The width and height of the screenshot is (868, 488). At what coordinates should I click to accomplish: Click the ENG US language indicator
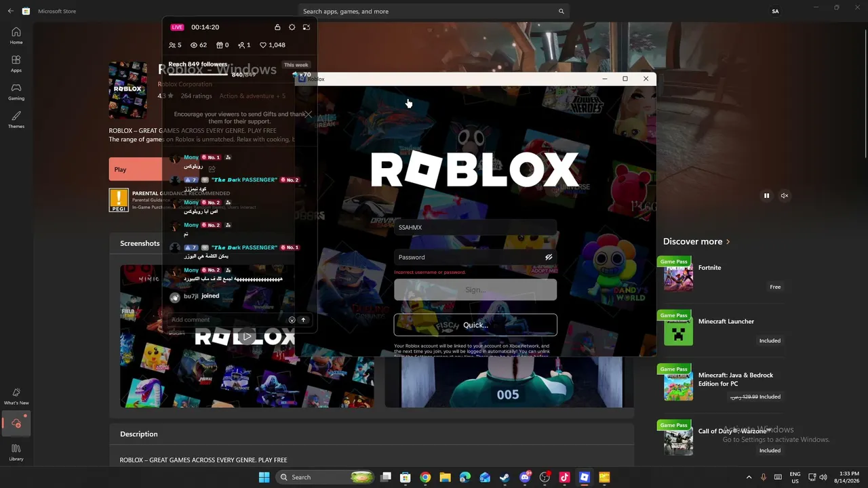click(x=795, y=477)
